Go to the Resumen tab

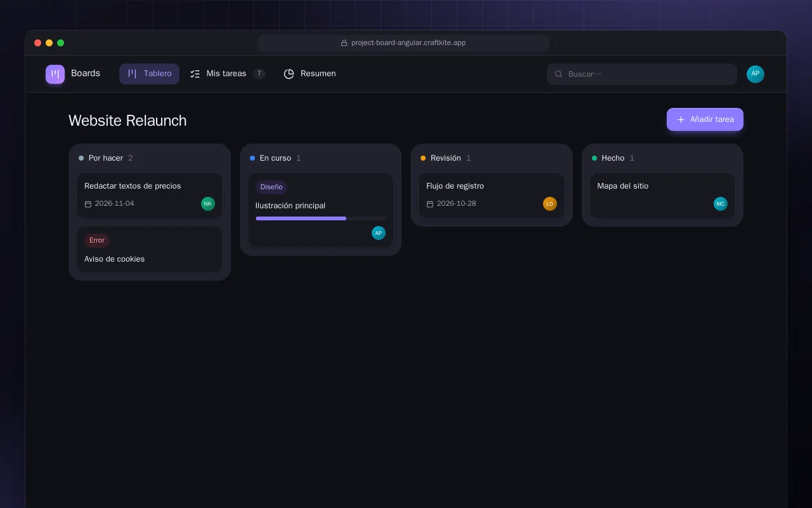click(310, 74)
